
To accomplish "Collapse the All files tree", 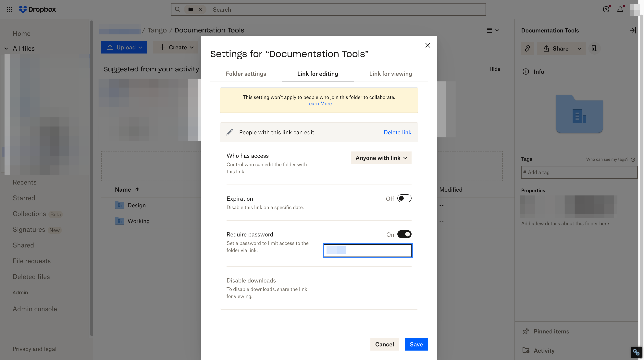I will [x=6, y=48].
